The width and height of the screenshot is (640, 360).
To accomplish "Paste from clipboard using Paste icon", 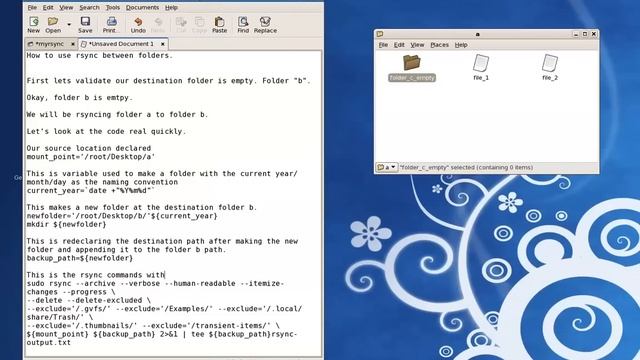I will click(x=220, y=24).
